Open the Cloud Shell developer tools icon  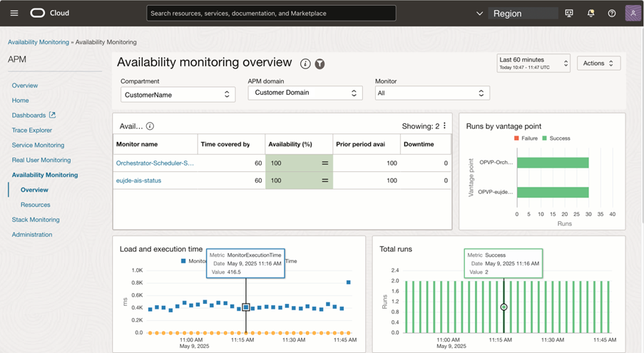coord(568,13)
